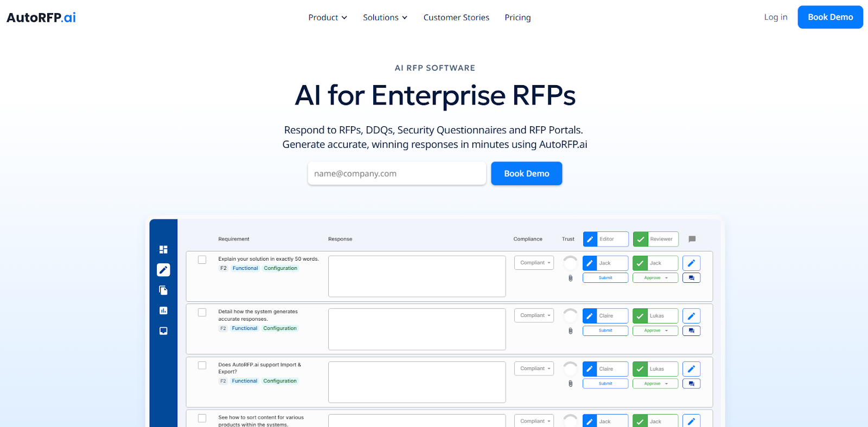Click trust score ring in 'Import & Export' row
This screenshot has width=868, height=427.
pyautogui.click(x=570, y=369)
